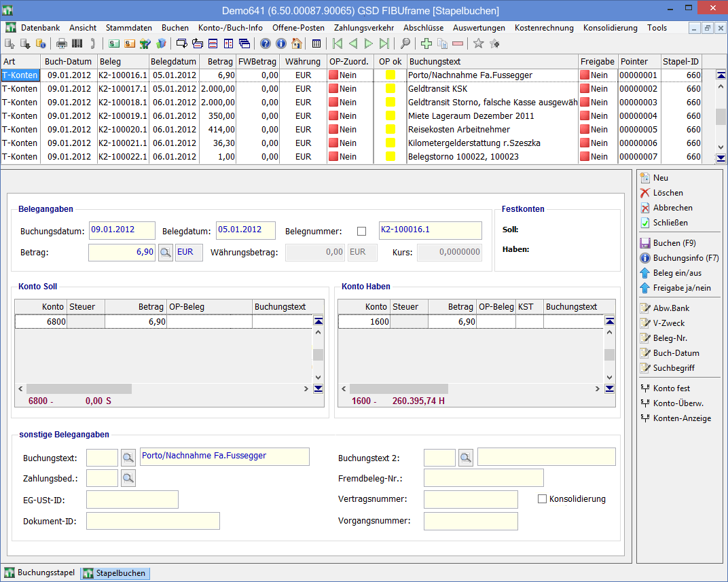Toggle the Belegnummer checkbox
The height and width of the screenshot is (582, 728).
(x=361, y=232)
